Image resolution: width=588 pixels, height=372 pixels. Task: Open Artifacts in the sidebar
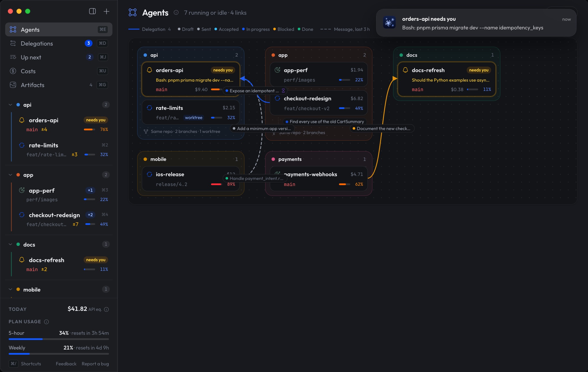tap(59, 85)
